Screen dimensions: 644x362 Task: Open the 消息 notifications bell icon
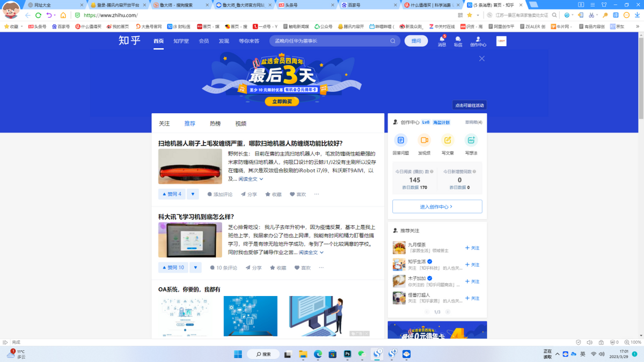click(442, 39)
